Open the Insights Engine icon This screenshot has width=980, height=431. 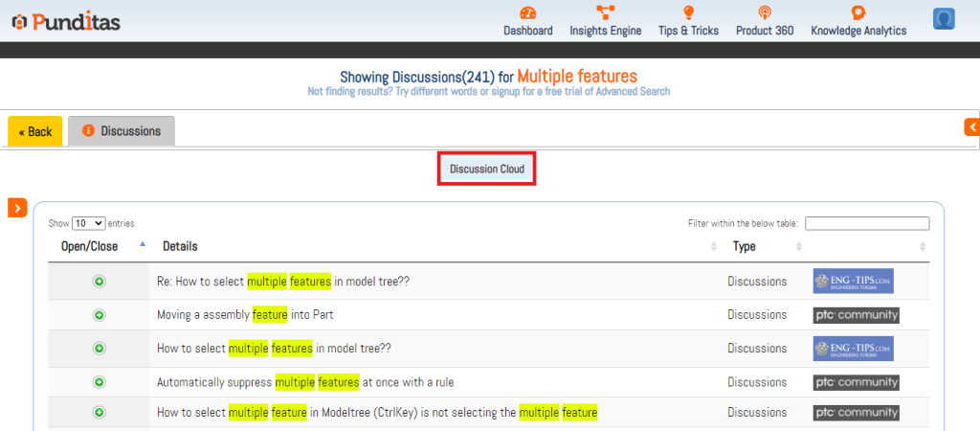click(x=605, y=13)
